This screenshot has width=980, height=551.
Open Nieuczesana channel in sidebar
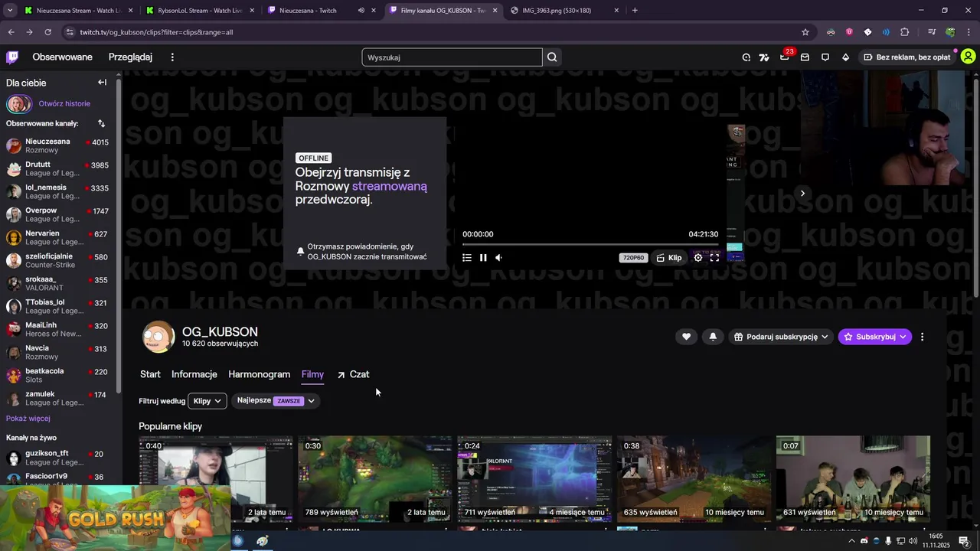coord(59,146)
